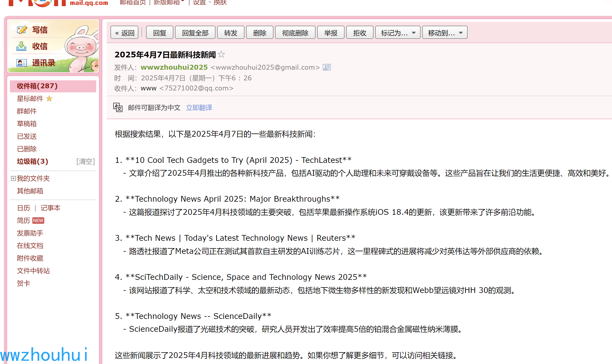Click the NEW badge next to 简历
The image size is (612, 364).
[38, 221]
